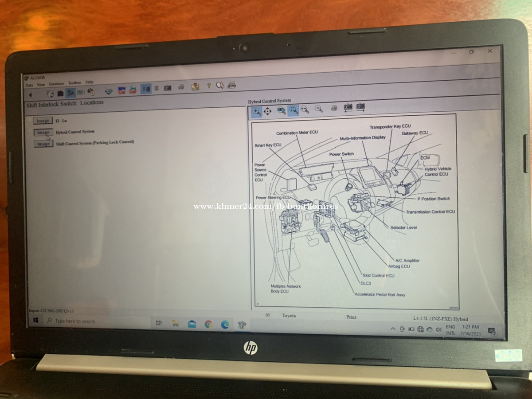Show hidden system tray icons
This screenshot has width=532, height=399.
pos(393,329)
